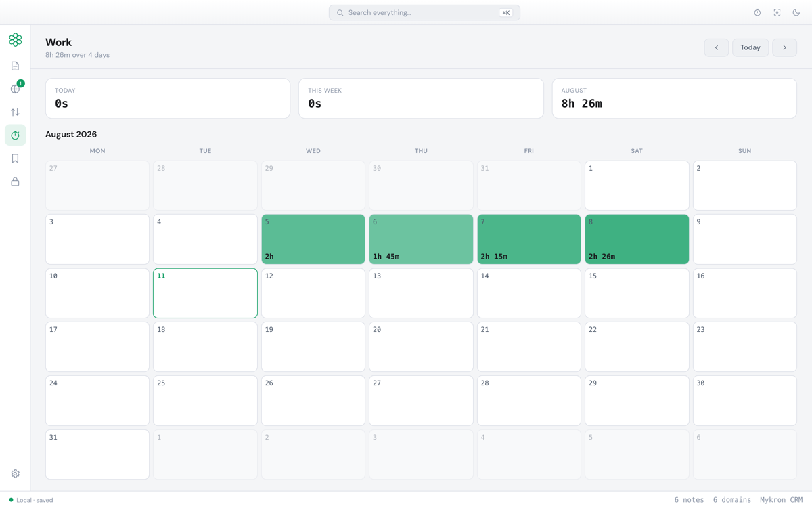Open the up-down arrows sync icon

pyautogui.click(x=15, y=112)
